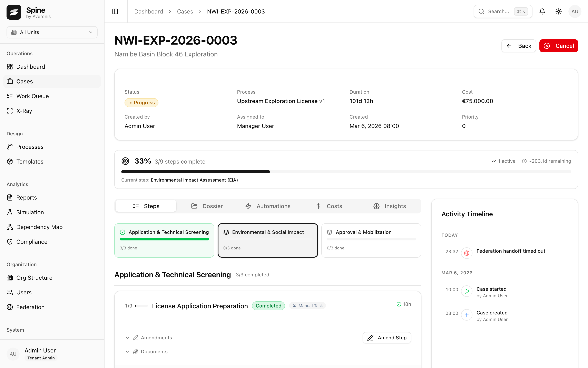Click the Federation handoff timed out globe icon
The height and width of the screenshot is (368, 588).
(x=467, y=253)
